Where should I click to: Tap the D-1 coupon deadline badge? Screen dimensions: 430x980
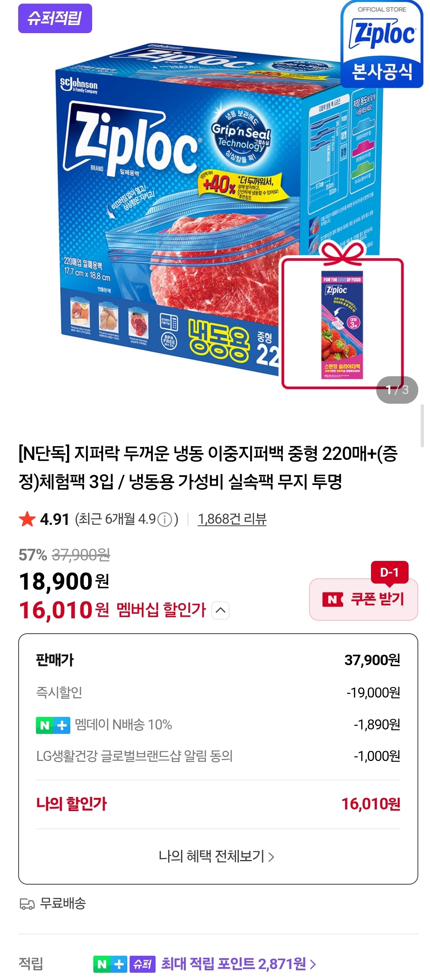click(390, 572)
